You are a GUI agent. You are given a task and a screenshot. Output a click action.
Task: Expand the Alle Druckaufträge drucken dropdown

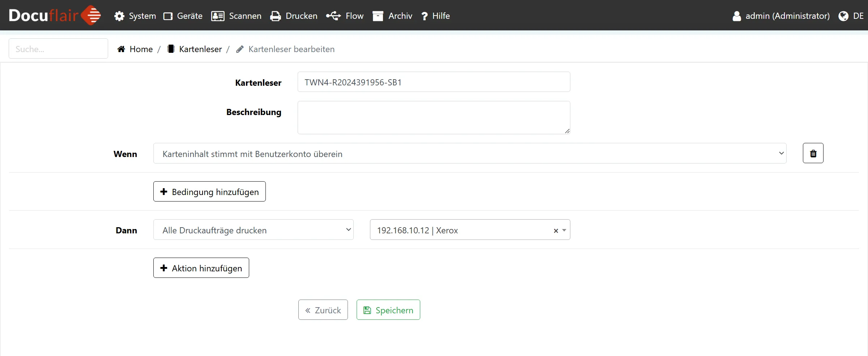tap(253, 230)
